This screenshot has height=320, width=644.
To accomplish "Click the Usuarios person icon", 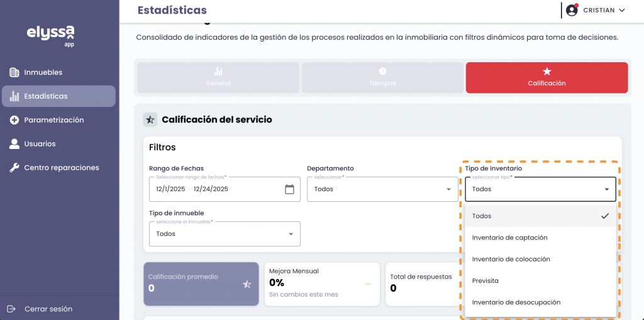I will (x=14, y=144).
